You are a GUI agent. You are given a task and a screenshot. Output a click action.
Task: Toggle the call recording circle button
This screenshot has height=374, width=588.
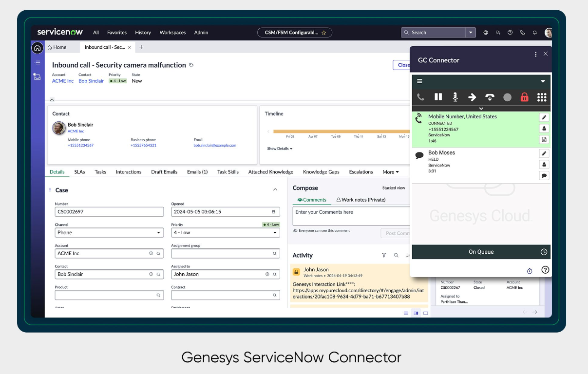pos(507,97)
